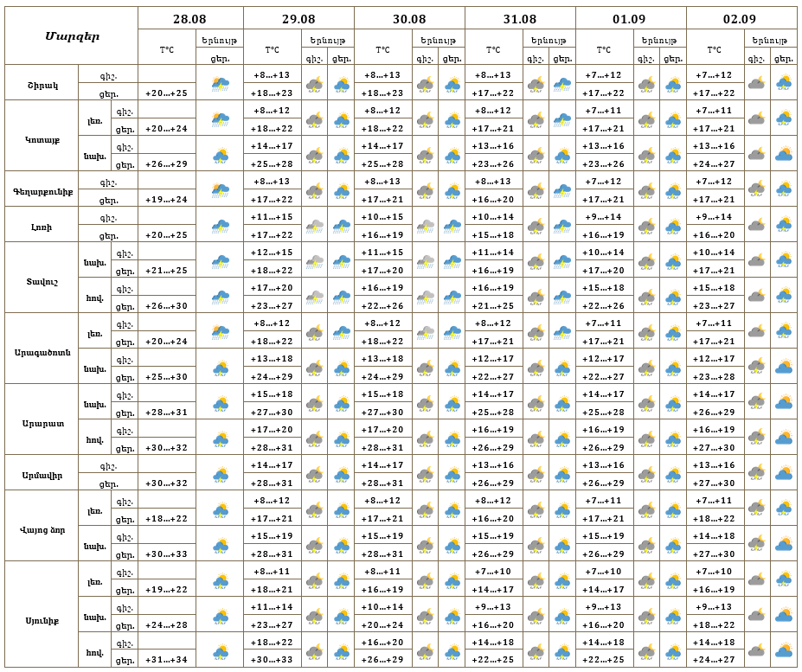The width and height of the screenshot is (802, 672).
Task: Click the +31...+34 temperature cell
Action: (x=167, y=660)
